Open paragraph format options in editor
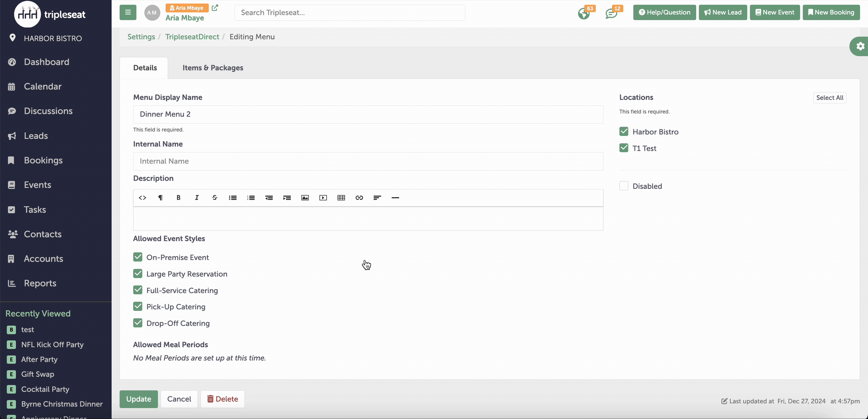868x419 pixels. tap(160, 198)
